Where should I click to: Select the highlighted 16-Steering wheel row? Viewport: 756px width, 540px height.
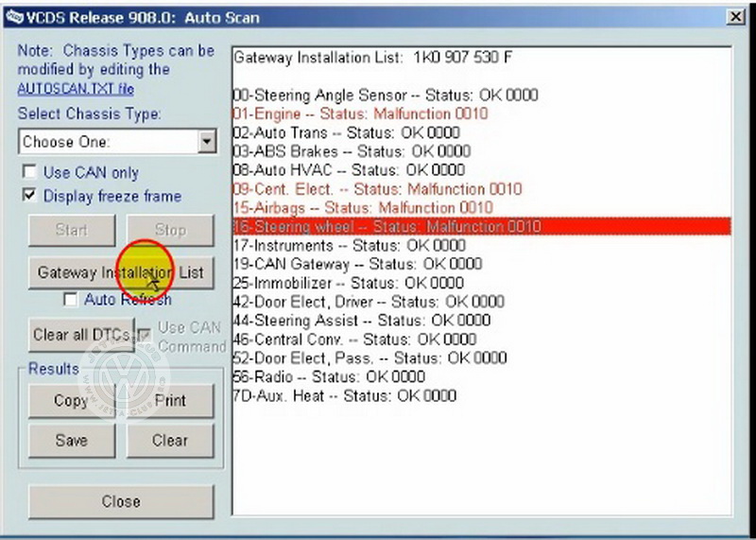pos(482,226)
